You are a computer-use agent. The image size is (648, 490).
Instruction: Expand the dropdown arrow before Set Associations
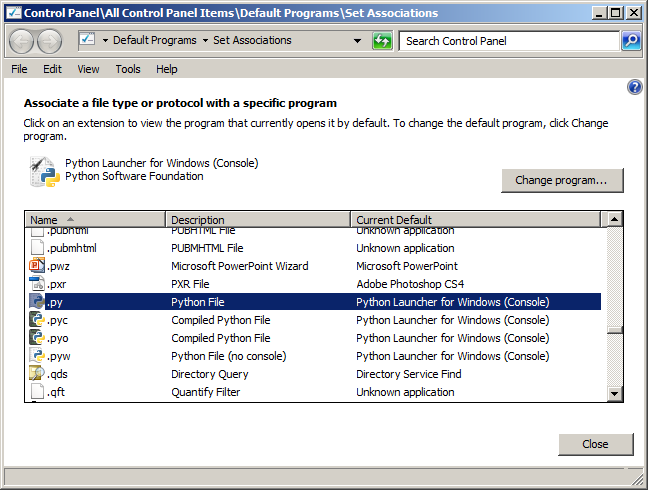point(205,40)
